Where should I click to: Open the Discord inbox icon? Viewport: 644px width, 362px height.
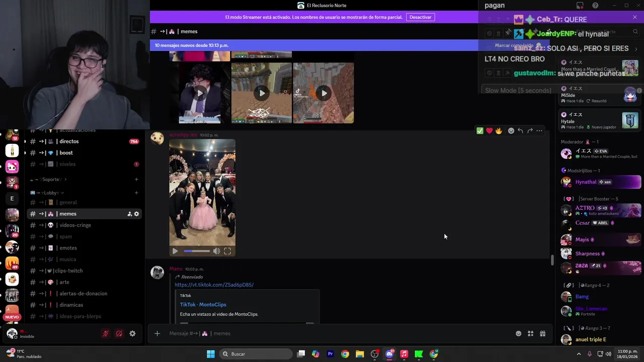pyautogui.click(x=580, y=6)
